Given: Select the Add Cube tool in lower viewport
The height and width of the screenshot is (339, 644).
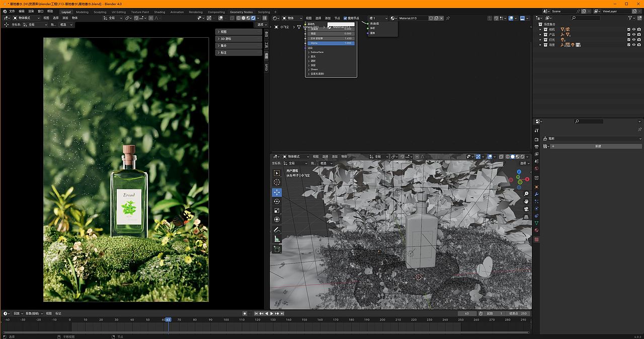Looking at the screenshot, I should coord(277,249).
